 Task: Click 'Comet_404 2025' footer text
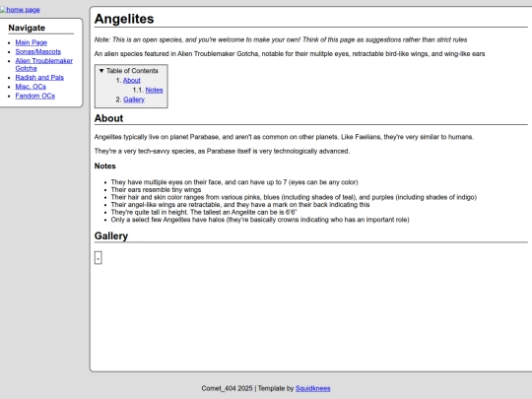[x=227, y=388]
